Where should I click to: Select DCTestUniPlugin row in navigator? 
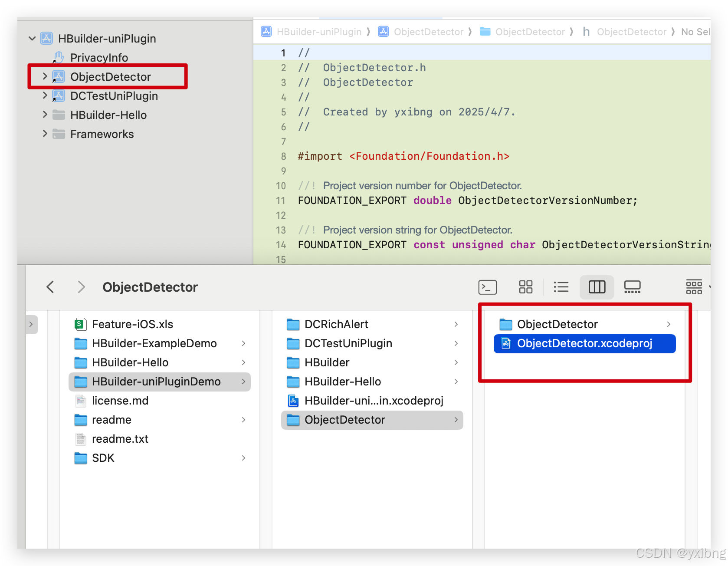click(114, 95)
